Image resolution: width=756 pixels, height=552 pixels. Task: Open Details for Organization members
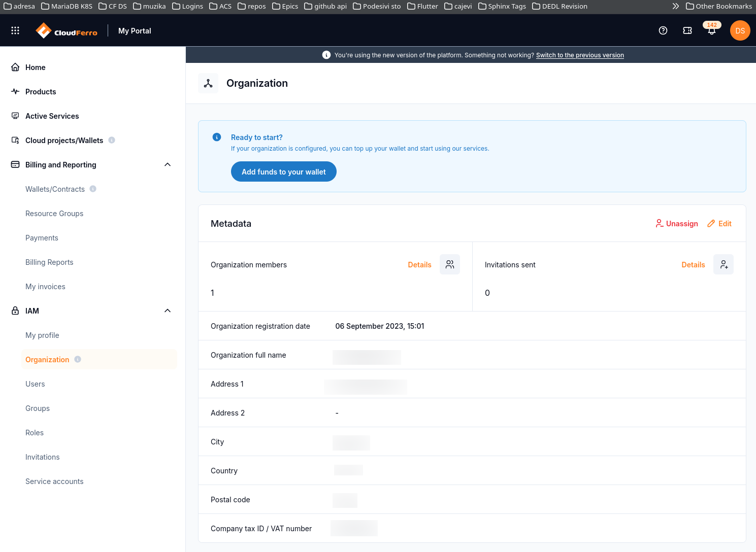pos(419,264)
